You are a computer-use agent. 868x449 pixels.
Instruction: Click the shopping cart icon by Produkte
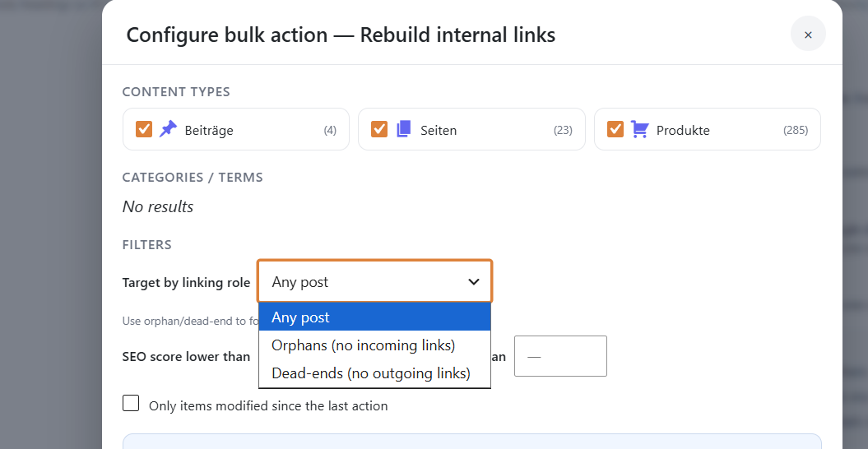coord(640,130)
